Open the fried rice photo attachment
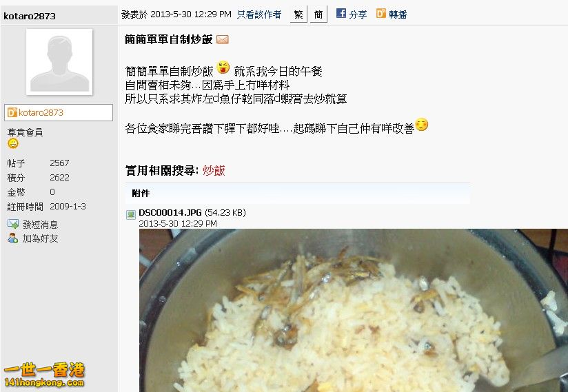Image resolution: width=568 pixels, height=392 pixels. coord(354,310)
